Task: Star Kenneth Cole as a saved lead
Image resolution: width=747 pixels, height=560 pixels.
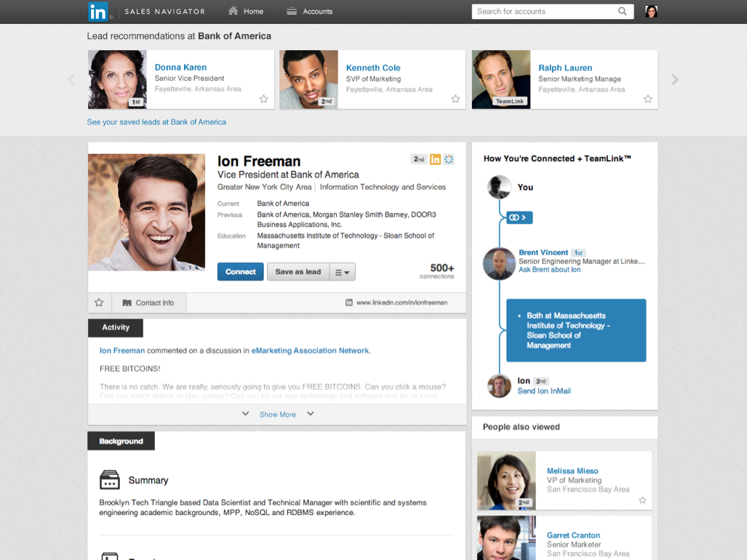Action: click(x=455, y=99)
